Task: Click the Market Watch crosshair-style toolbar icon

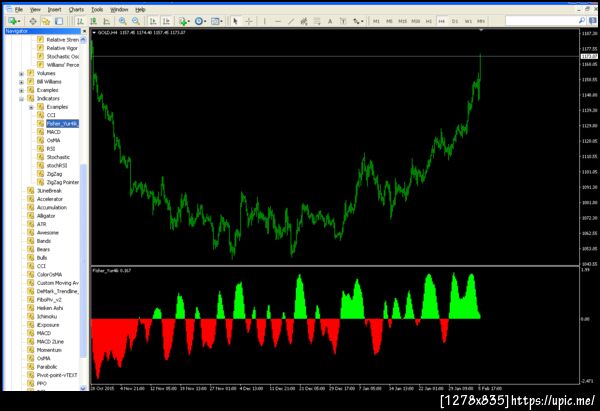Action: (x=33, y=21)
